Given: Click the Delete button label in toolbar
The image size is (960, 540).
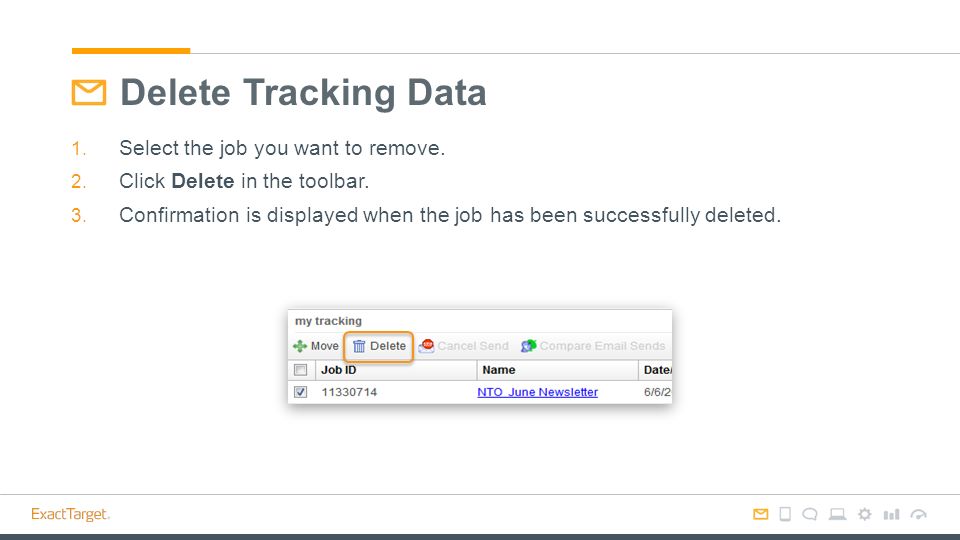Looking at the screenshot, I should pos(388,346).
